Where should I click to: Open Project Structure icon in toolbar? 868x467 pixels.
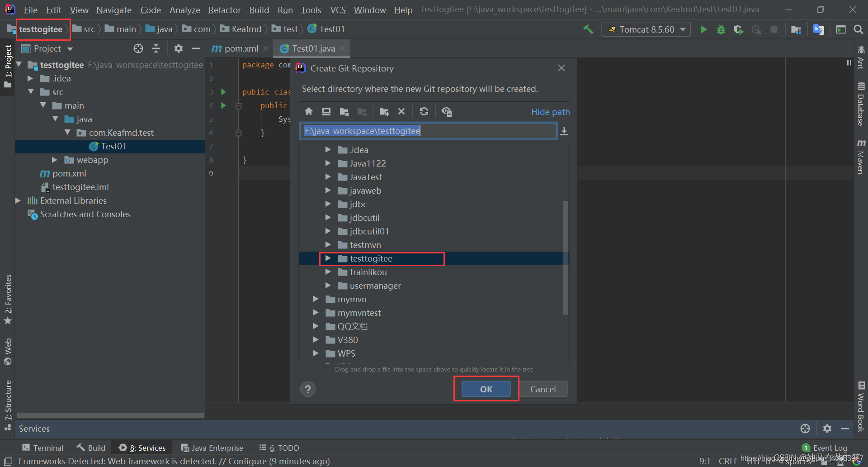point(796,29)
